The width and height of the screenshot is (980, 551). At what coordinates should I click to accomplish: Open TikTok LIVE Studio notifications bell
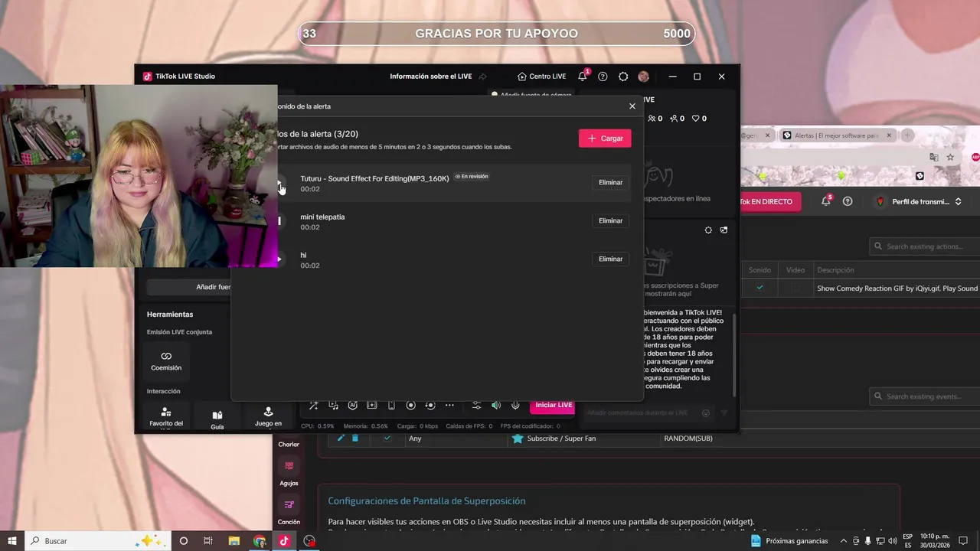pyautogui.click(x=583, y=77)
